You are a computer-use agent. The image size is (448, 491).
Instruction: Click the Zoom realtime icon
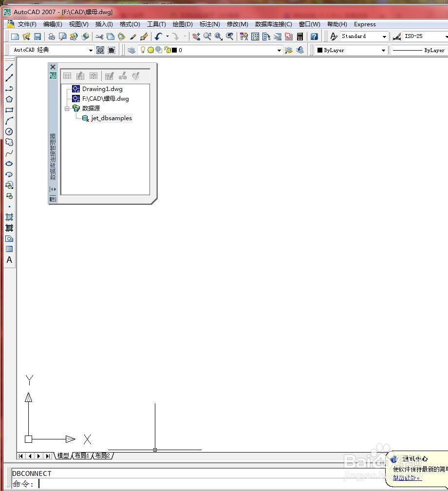[207, 36]
